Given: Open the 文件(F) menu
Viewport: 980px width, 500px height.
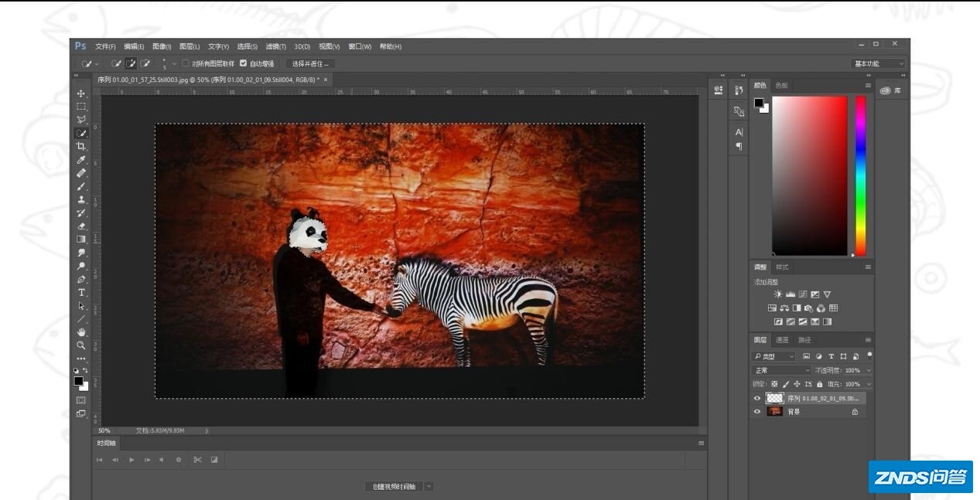Looking at the screenshot, I should 105,46.
